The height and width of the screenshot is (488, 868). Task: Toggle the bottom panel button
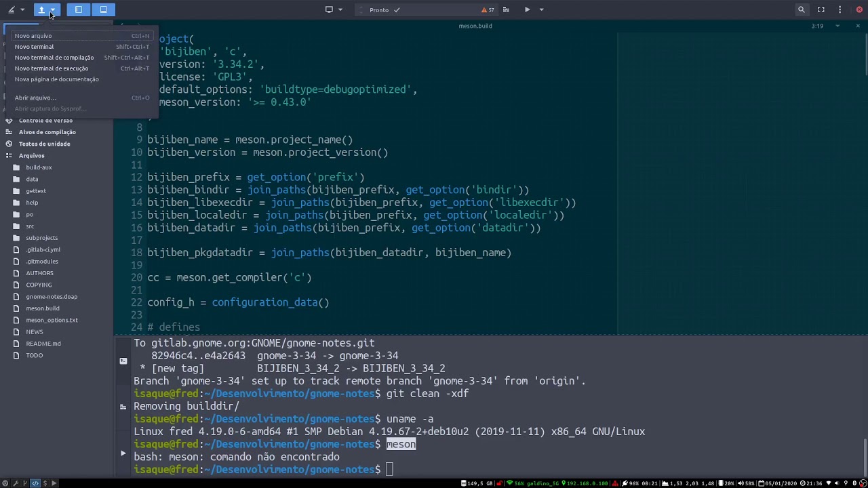103,9
